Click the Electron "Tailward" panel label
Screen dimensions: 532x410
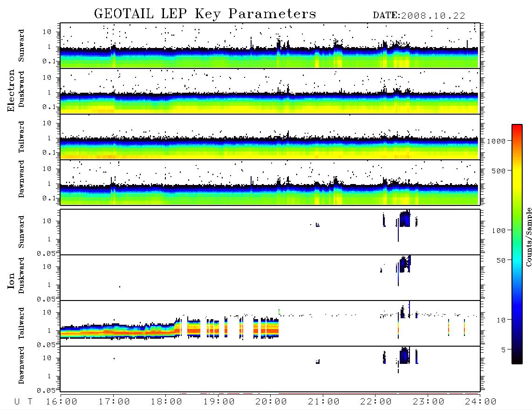click(21, 137)
